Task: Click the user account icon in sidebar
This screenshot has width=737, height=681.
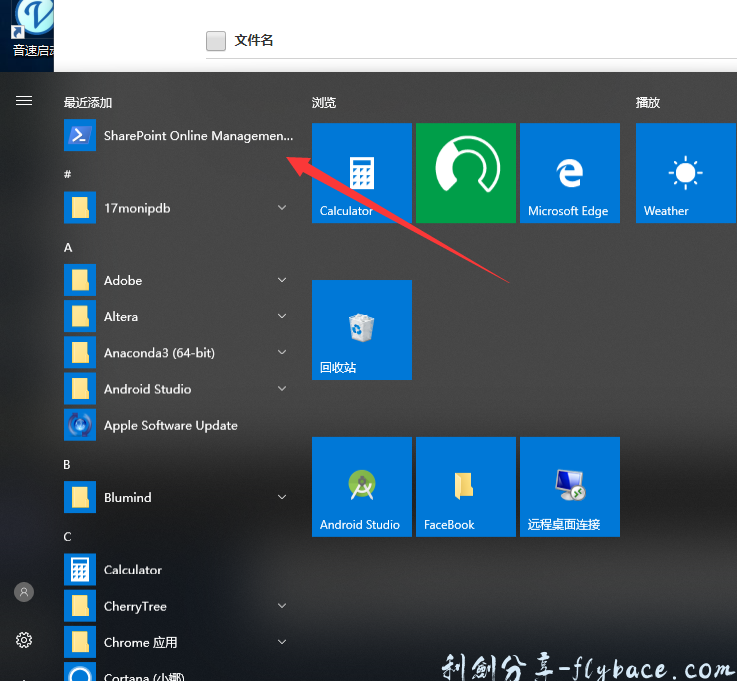Action: point(24,592)
